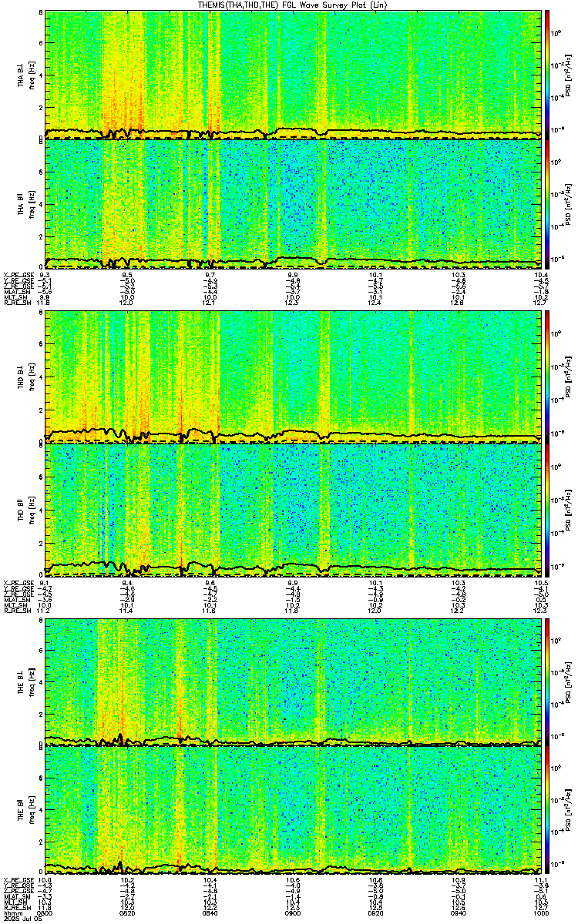Click the PSD color bar of the THD parallel panel

[x=548, y=511]
